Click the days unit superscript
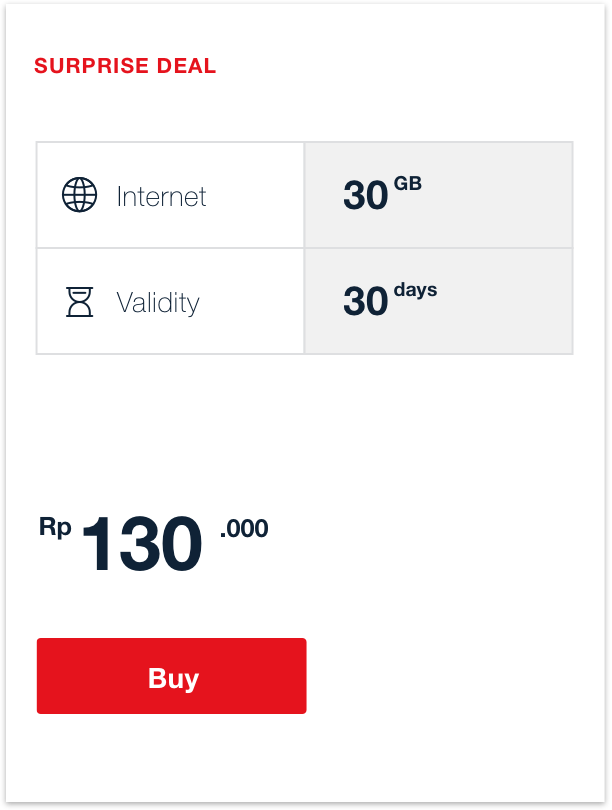612x810 pixels. 415,290
